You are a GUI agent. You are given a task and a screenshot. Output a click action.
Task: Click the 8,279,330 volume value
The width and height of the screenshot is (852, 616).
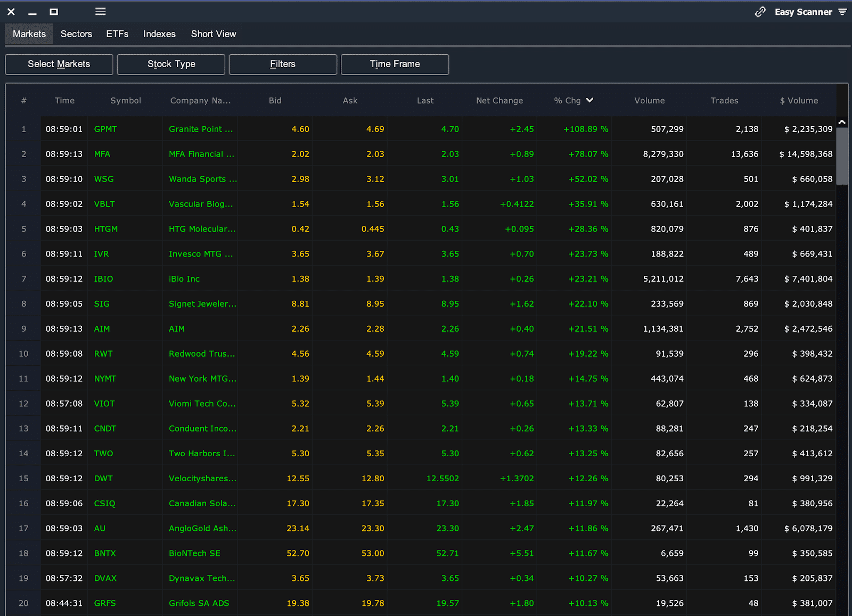click(663, 154)
